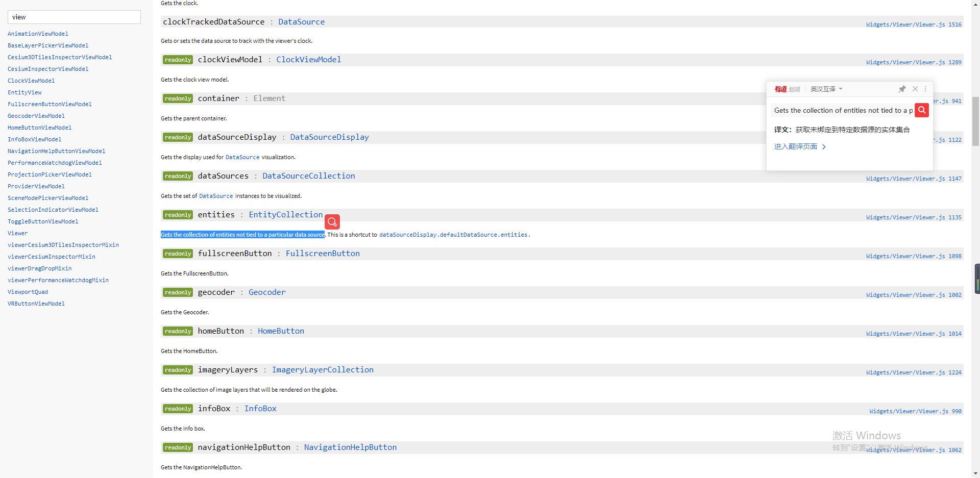Click the arrow icon after 进入翻译页面

pos(824,146)
